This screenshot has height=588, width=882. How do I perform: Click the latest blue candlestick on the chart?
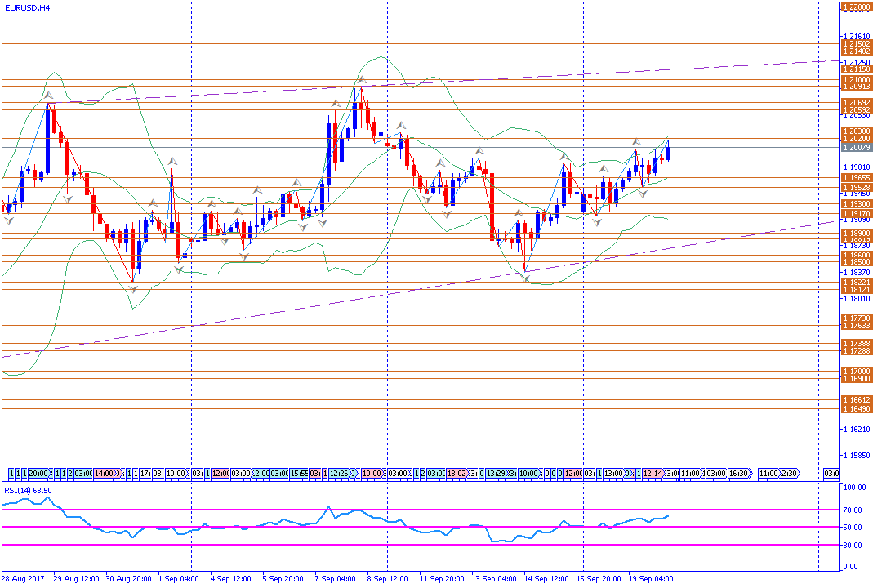(668, 153)
